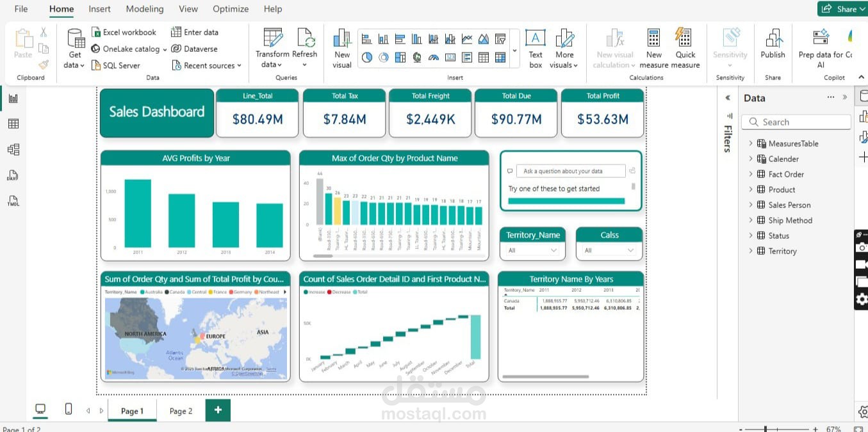Insert a stacked column chart visual
Viewport: 868px width, 432px height.
pyautogui.click(x=384, y=39)
